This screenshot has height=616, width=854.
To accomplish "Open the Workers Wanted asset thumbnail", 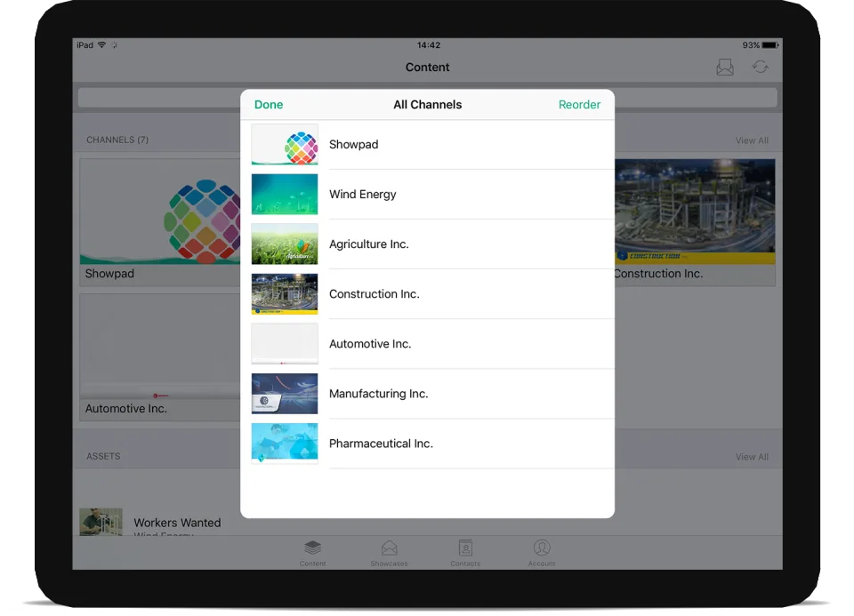I will [101, 522].
